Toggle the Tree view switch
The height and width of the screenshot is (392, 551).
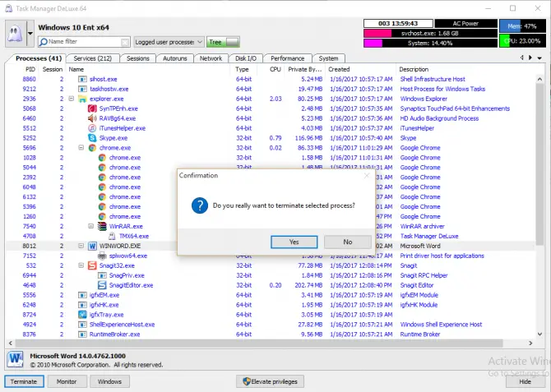pos(223,42)
